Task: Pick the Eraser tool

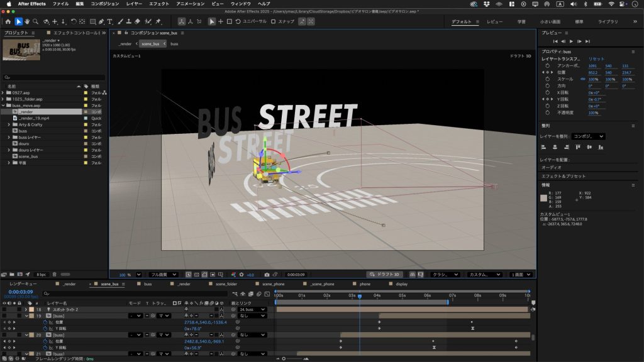Action: [x=136, y=22]
